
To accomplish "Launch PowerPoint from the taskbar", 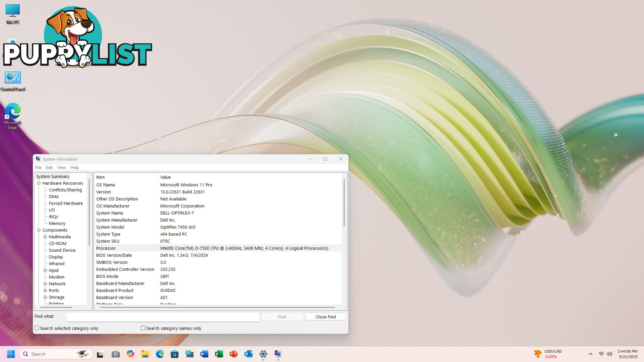I will (234, 354).
